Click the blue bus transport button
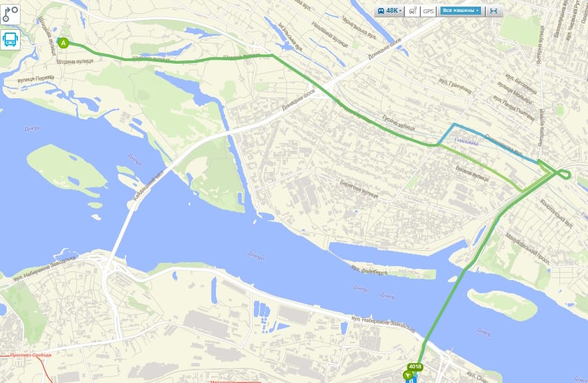 (10, 39)
